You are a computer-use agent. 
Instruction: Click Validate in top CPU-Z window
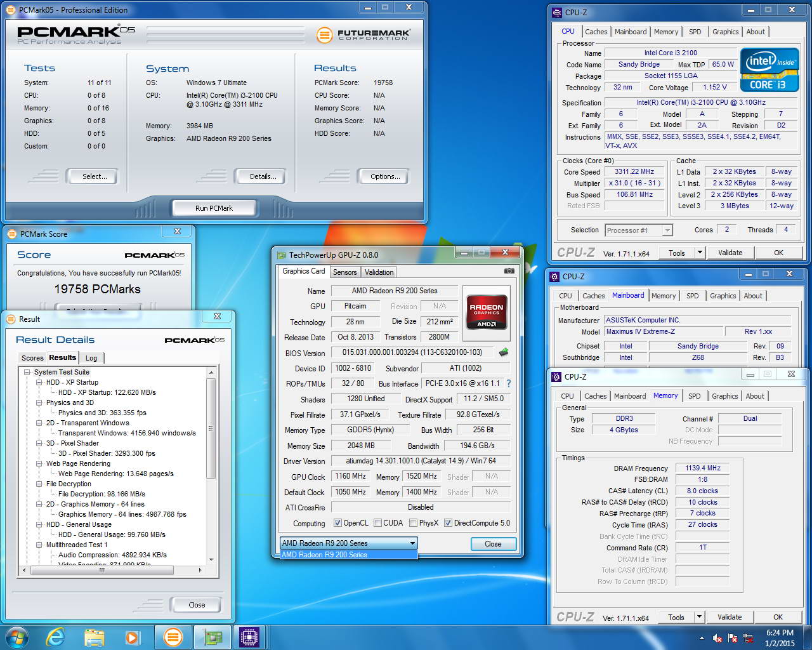(x=730, y=253)
